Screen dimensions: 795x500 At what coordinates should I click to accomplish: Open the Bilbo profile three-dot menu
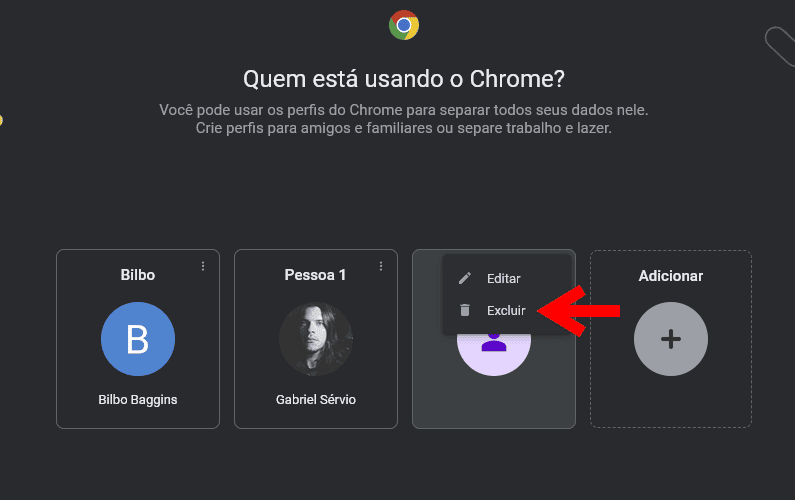tap(203, 266)
